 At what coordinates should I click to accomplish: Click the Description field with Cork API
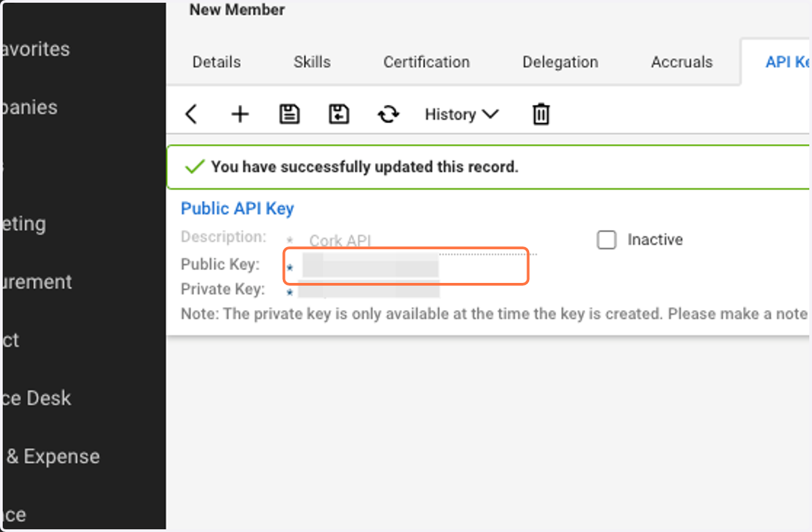[x=421, y=241]
